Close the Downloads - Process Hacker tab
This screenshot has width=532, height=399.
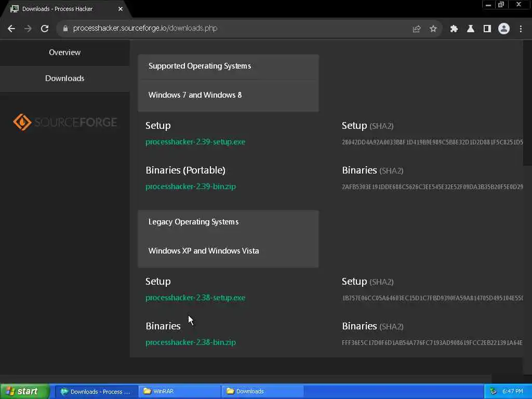121,9
